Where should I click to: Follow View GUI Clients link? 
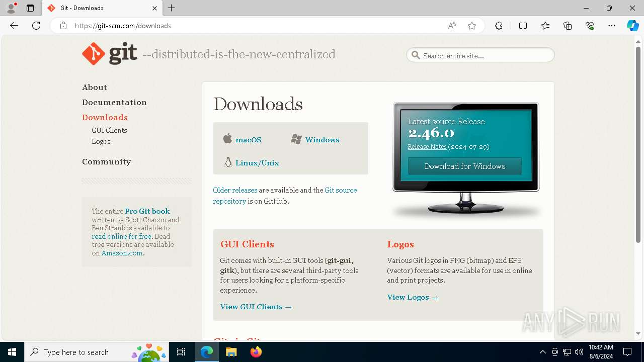(256, 307)
